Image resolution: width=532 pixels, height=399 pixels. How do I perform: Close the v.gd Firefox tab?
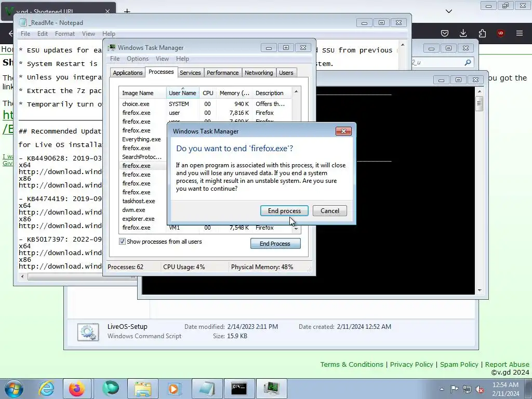108,11
